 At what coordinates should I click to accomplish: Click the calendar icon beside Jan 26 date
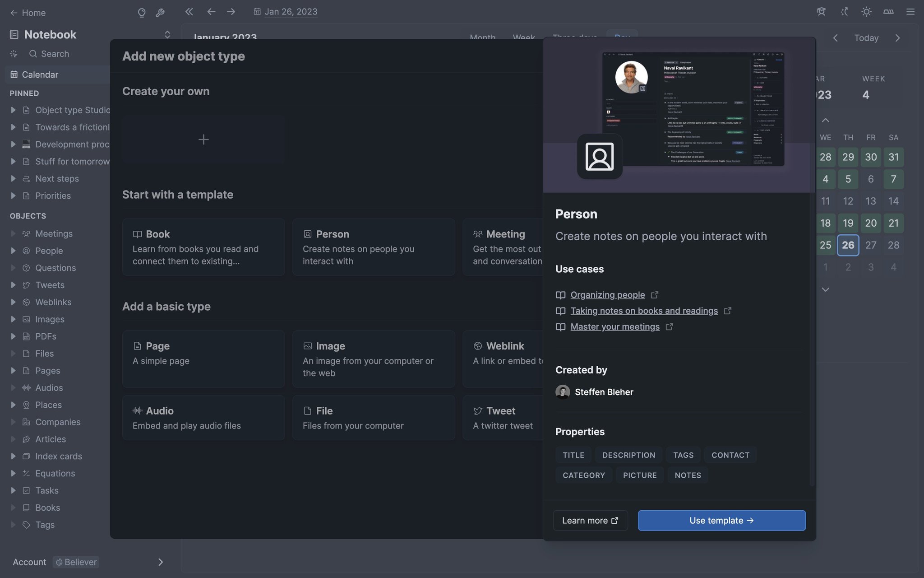[x=257, y=12]
